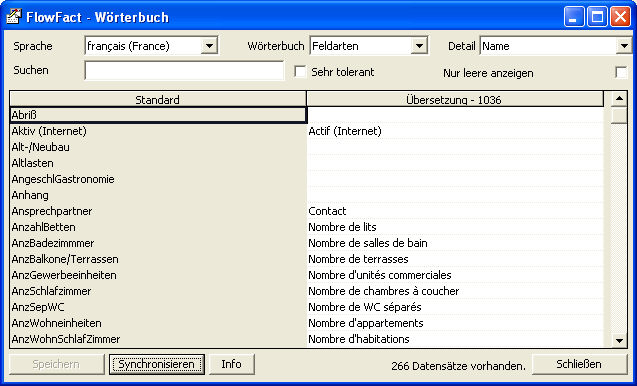Select the AnzBalkone/Terrassen cell

(x=158, y=259)
